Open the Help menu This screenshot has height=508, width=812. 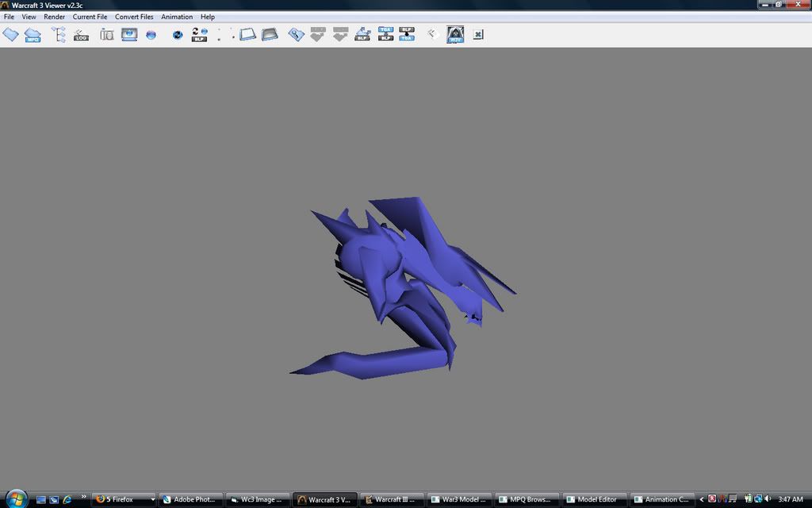208,17
